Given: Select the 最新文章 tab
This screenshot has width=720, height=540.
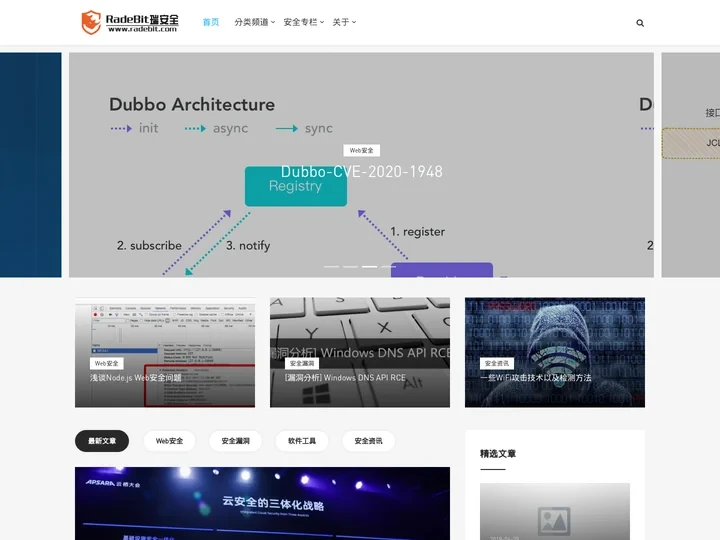Looking at the screenshot, I should (102, 441).
